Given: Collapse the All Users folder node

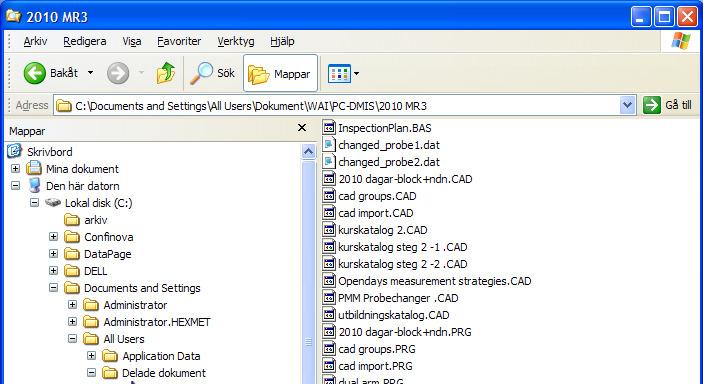Looking at the screenshot, I should (x=72, y=339).
